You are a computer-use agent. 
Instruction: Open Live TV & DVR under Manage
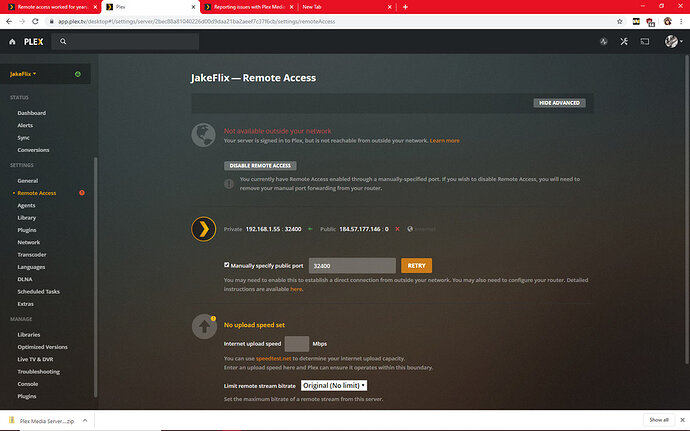[x=35, y=360]
